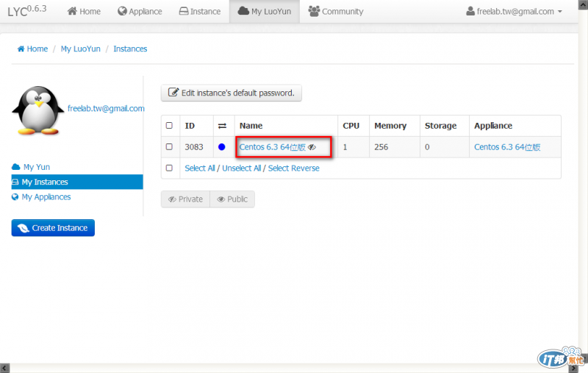Click the Select Reverse link
Image resolution: width=588 pixels, height=373 pixels.
pos(293,168)
